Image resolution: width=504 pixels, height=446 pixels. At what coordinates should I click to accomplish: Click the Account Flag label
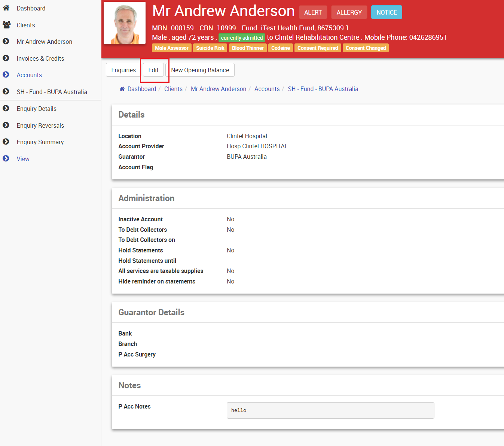point(136,167)
